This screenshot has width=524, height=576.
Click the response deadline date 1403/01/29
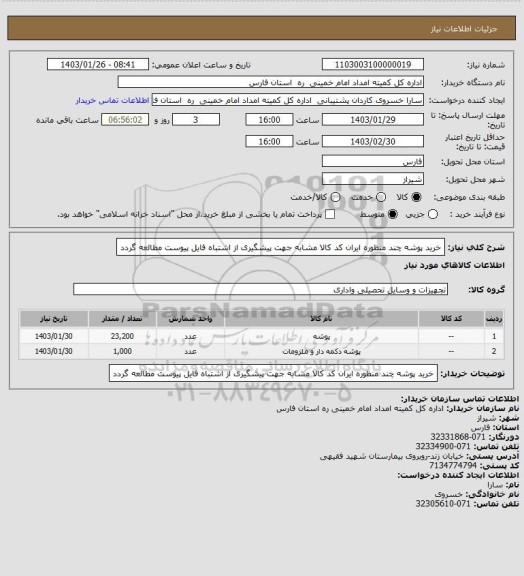point(373,120)
